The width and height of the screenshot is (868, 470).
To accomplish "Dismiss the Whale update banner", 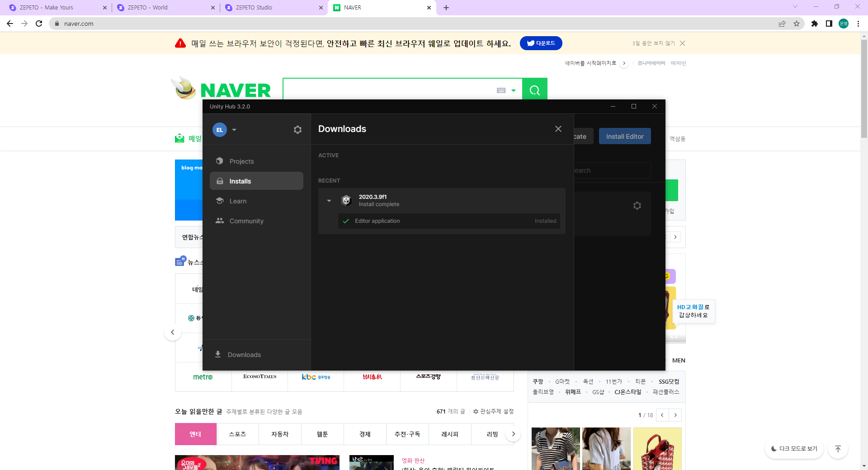I will tap(683, 43).
